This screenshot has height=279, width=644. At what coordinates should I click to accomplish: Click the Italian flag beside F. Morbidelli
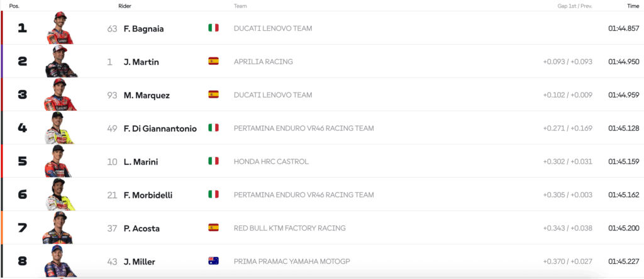click(x=213, y=195)
